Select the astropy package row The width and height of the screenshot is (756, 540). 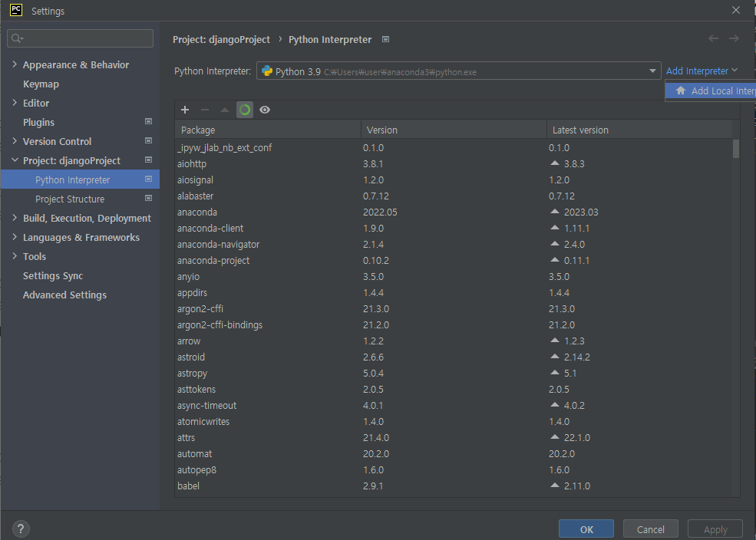pyautogui.click(x=454, y=373)
